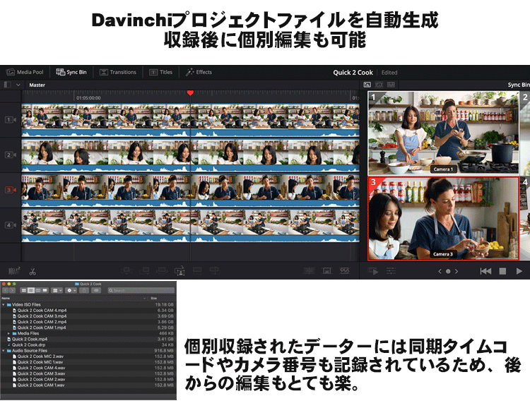Switch Finder to icon view
The image size is (530, 420).
pyautogui.click(x=23, y=290)
